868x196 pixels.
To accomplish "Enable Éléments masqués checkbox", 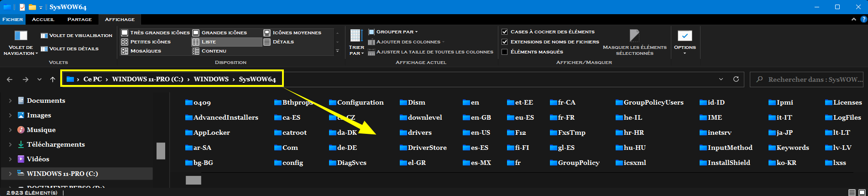I will tap(505, 52).
